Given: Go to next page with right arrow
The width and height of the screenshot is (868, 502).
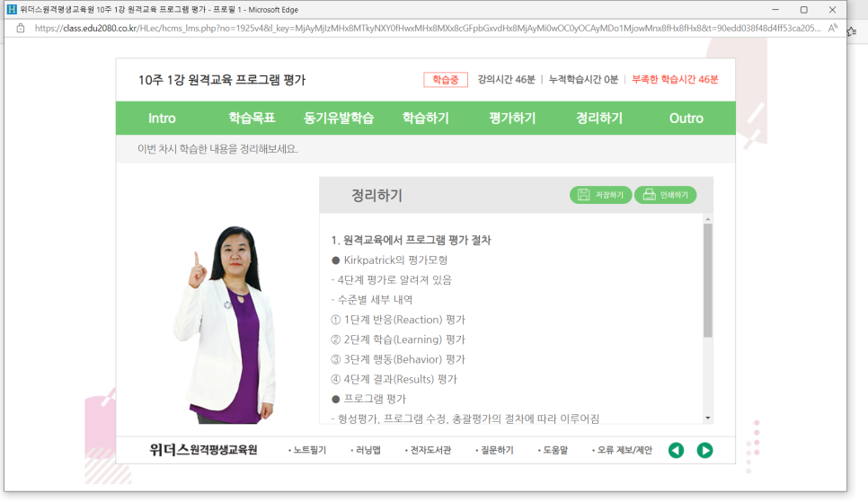Looking at the screenshot, I should click(x=704, y=451).
